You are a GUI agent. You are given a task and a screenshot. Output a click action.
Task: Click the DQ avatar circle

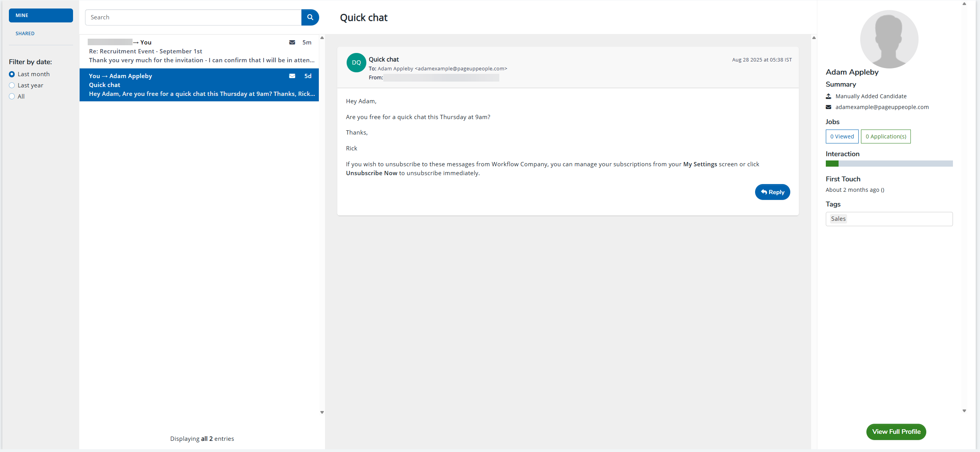point(356,63)
